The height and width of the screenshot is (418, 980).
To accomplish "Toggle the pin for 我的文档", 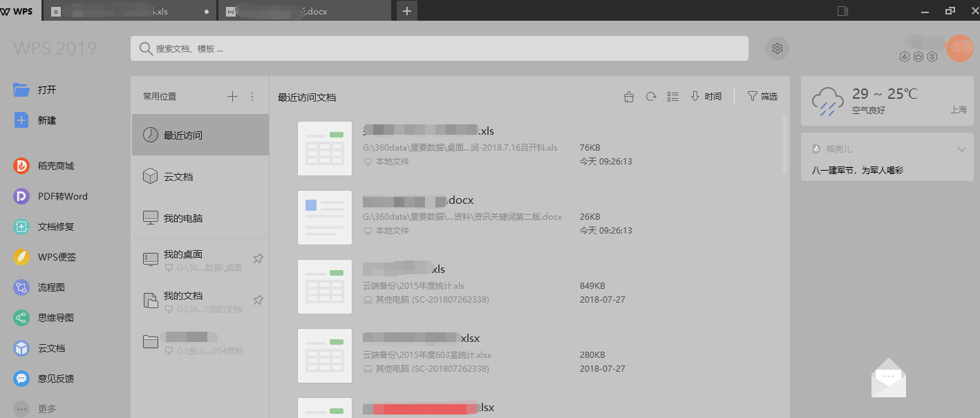I will (258, 300).
